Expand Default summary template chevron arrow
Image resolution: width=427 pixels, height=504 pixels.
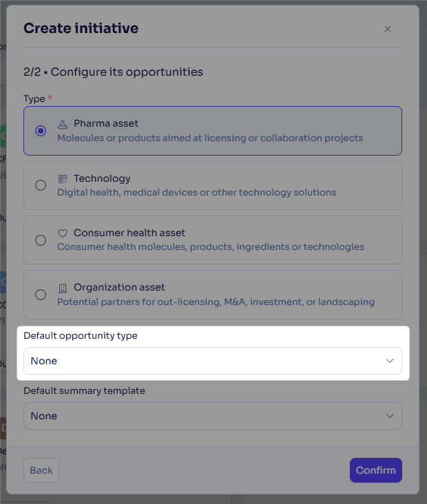point(390,416)
